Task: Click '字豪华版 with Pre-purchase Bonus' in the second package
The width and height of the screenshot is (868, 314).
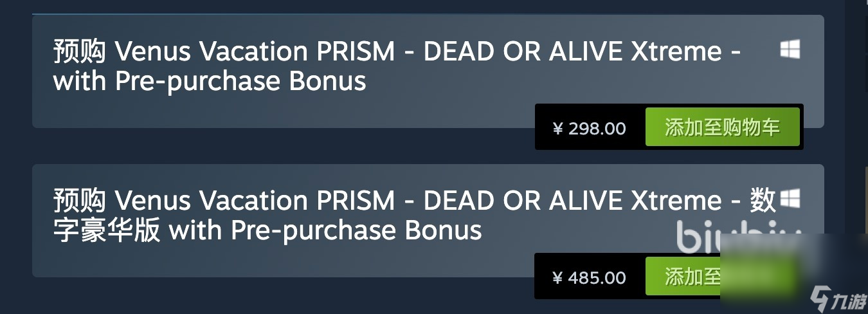Action: coord(267,230)
